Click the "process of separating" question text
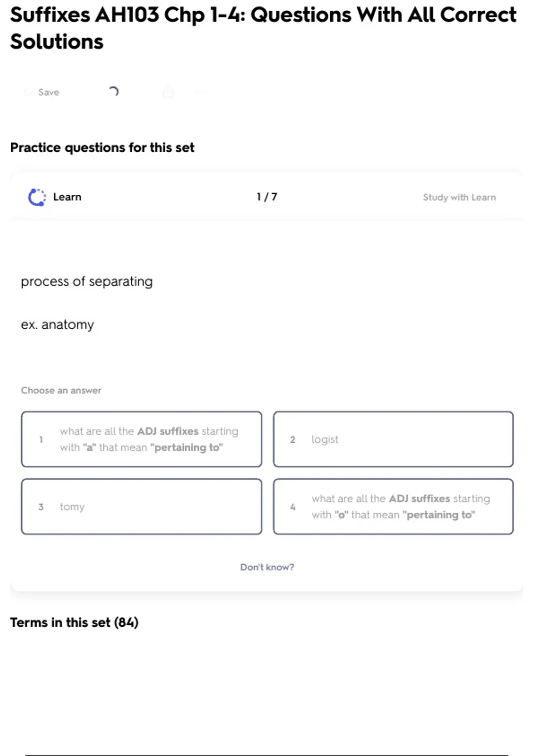Viewport: 534px width, 756px height. coord(87,281)
